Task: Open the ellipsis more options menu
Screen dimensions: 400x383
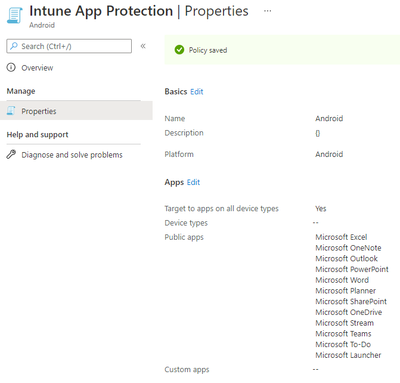Action: pyautogui.click(x=267, y=11)
